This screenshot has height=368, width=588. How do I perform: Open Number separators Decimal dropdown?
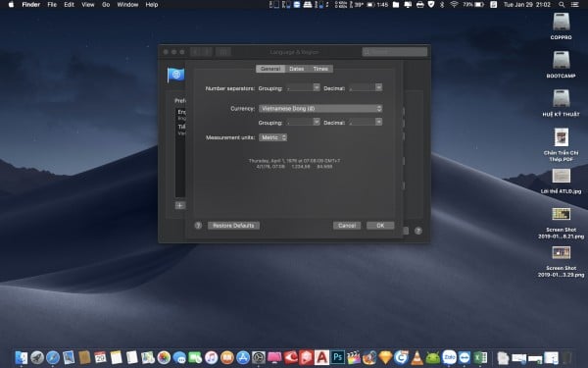[x=366, y=88]
